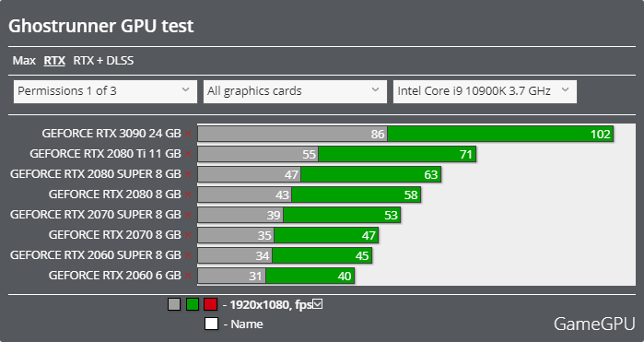644x342 pixels.
Task: Remove GEFORCE RTX 2070 8 GB from chart
Action: pos(188,235)
